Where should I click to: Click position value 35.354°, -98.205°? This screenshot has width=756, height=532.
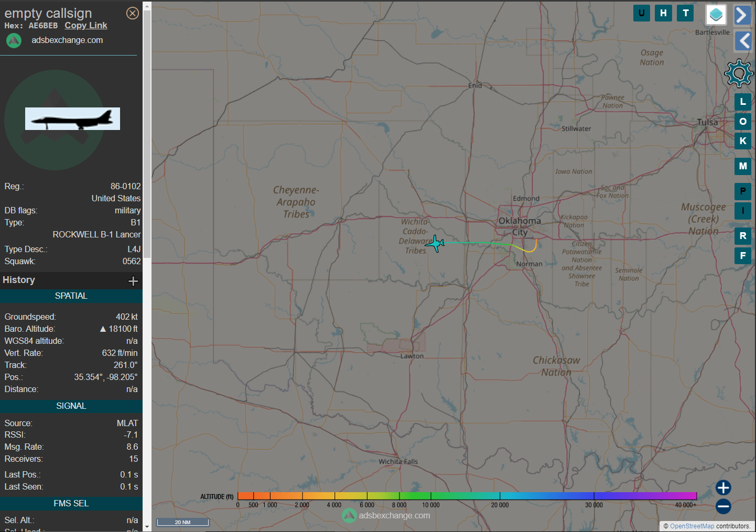106,377
